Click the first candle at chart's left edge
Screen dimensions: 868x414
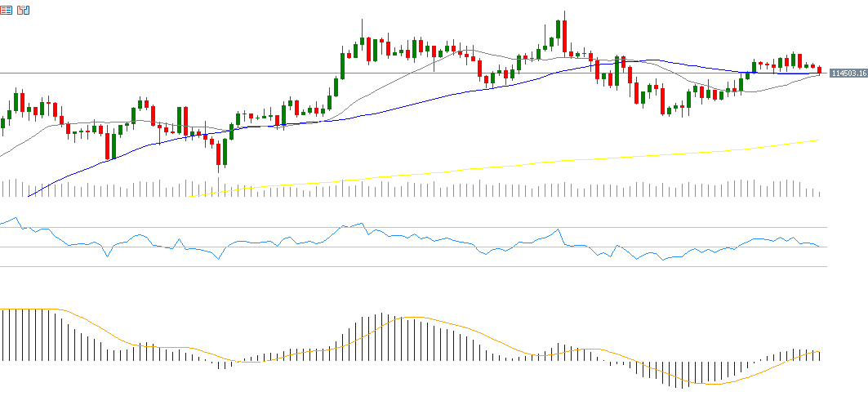pos(3,122)
